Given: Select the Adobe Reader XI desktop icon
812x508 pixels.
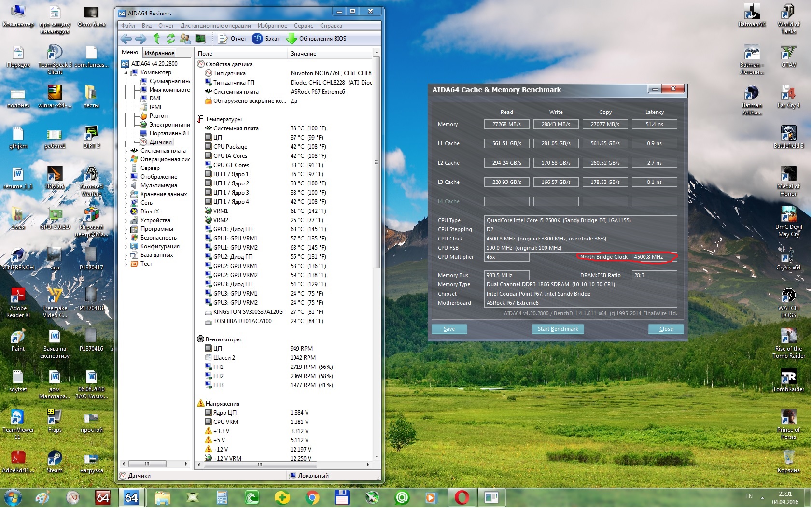Looking at the screenshot, I should point(18,303).
